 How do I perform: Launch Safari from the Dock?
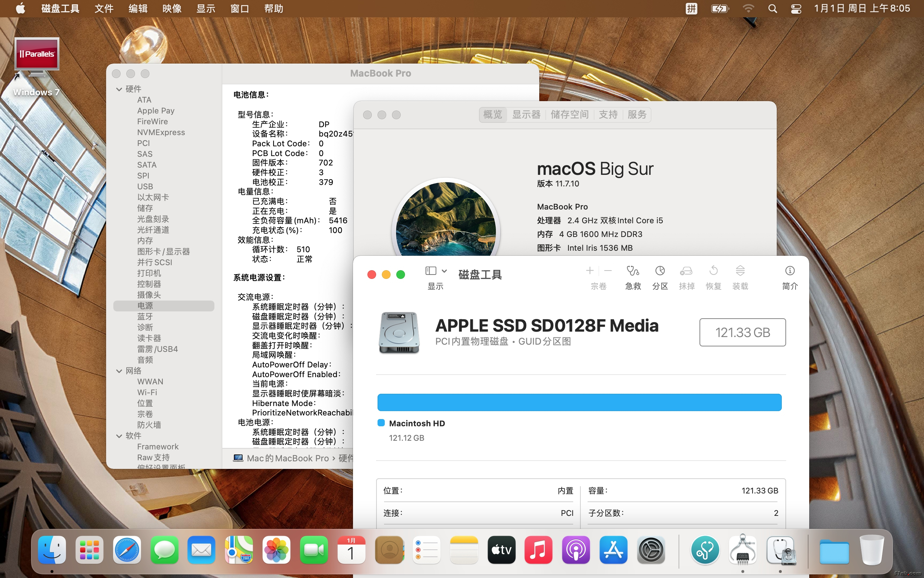point(127,550)
